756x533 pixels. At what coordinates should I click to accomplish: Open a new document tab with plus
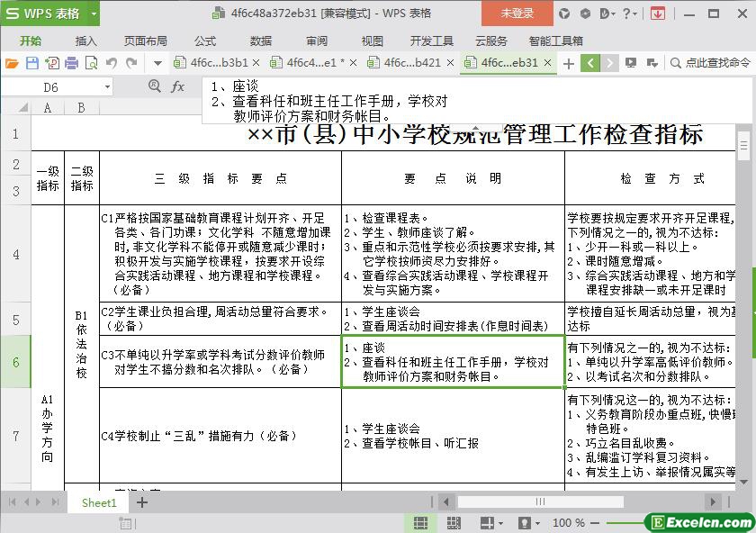[x=568, y=63]
